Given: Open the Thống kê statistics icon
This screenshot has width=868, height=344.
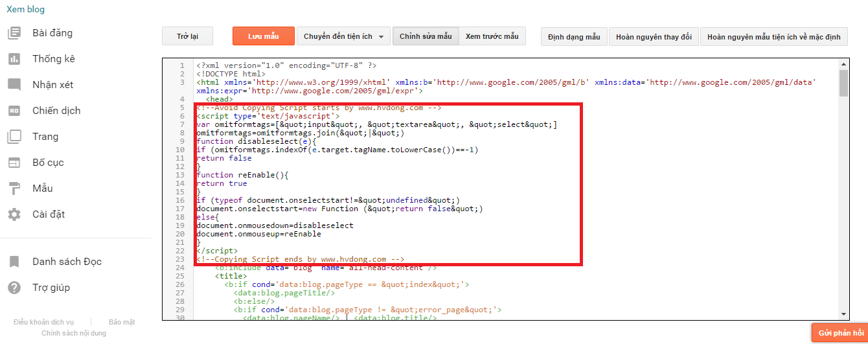Looking at the screenshot, I should click(14, 59).
